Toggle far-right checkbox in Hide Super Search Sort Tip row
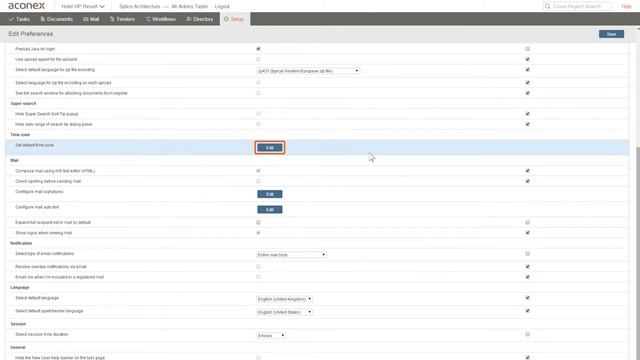The width and height of the screenshot is (640, 360). tap(527, 113)
